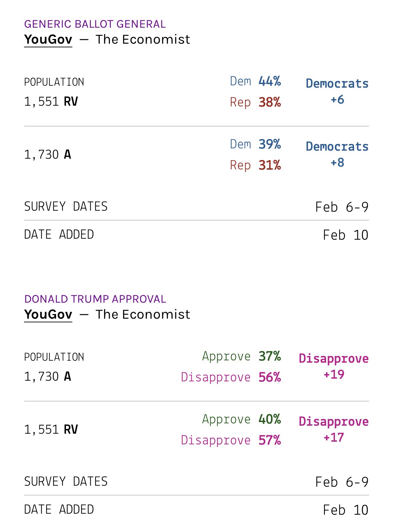The width and height of the screenshot is (393, 532).
Task: Open the Donald Trump Approval heading link
Action: point(95,299)
